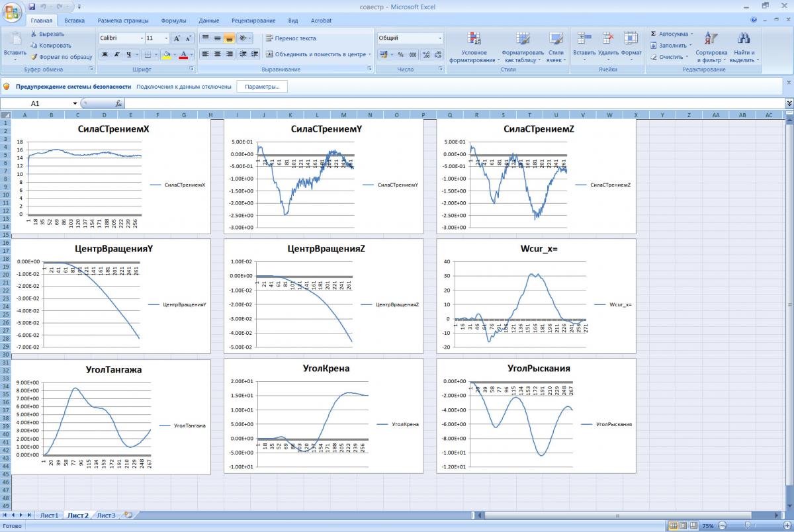The image size is (794, 532).
Task: Open the Calibri font name dropdown
Action: (x=141, y=38)
